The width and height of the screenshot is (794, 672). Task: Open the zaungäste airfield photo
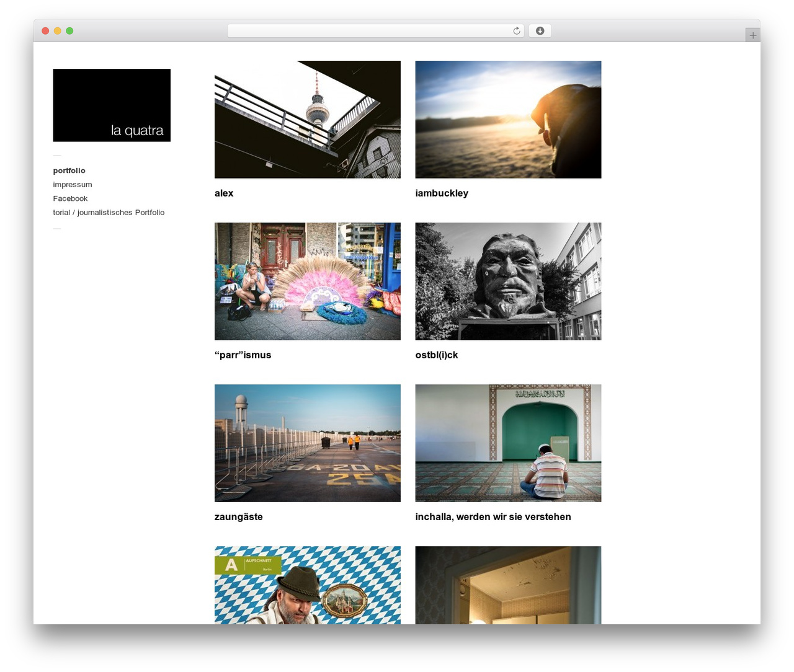point(308,443)
